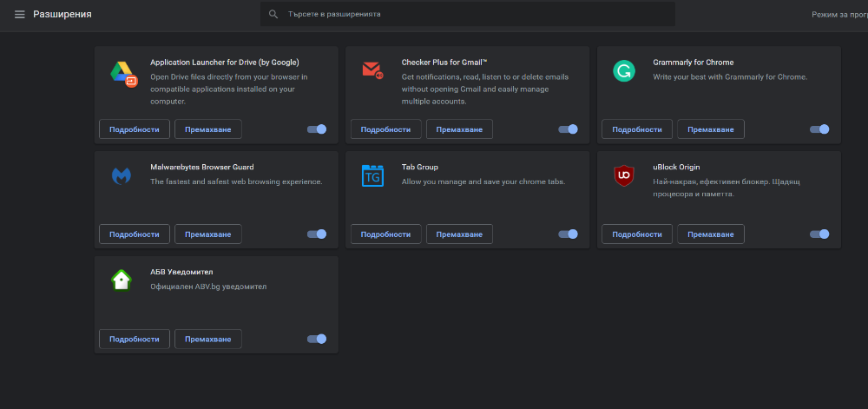The height and width of the screenshot is (409, 868).
Task: Remove Tab Group with Премахване
Action: 459,234
